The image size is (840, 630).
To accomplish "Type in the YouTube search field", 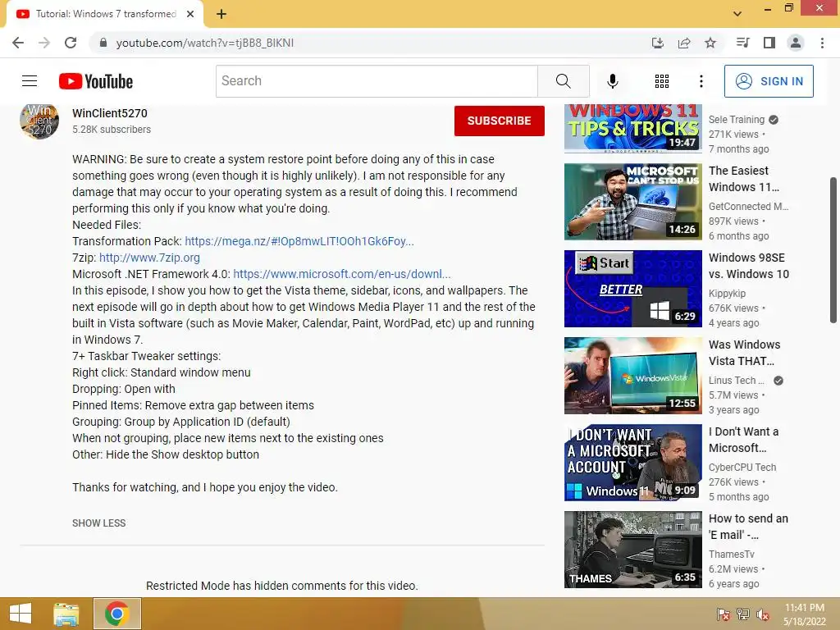I will coord(377,81).
